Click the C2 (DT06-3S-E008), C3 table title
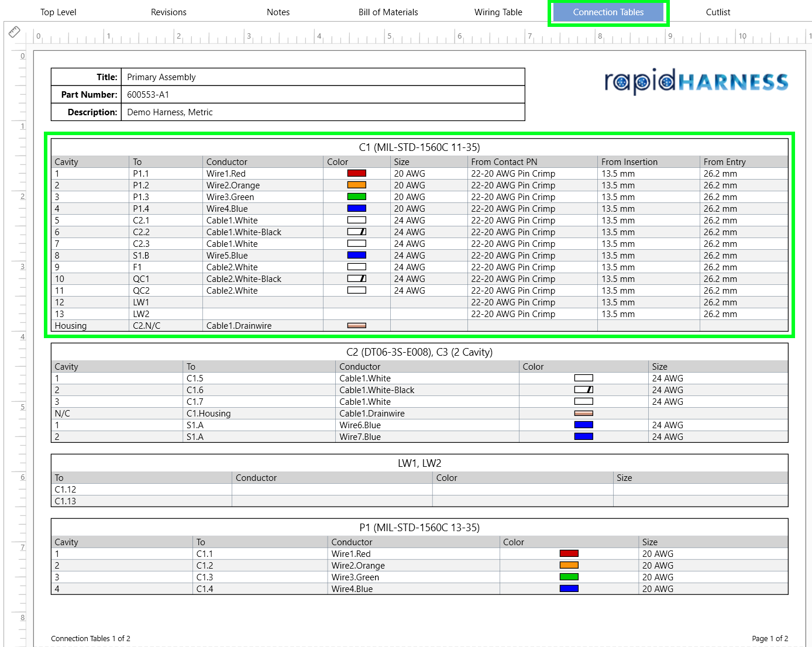 pos(419,352)
